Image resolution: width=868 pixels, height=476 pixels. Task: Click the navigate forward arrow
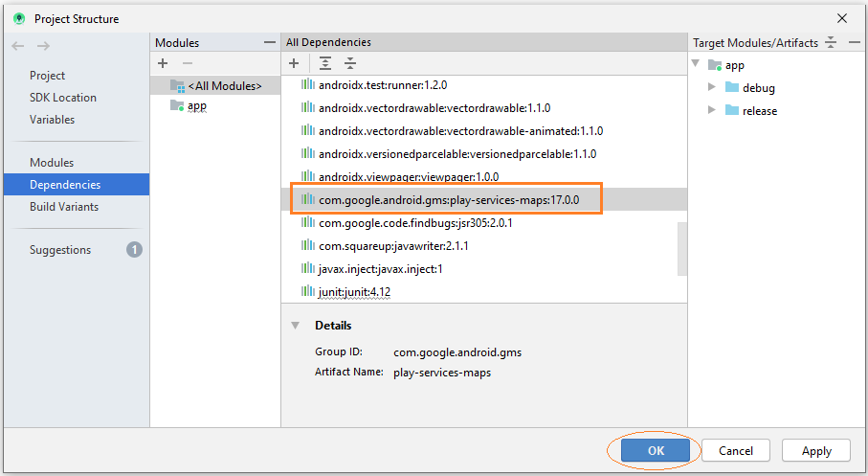point(43,46)
